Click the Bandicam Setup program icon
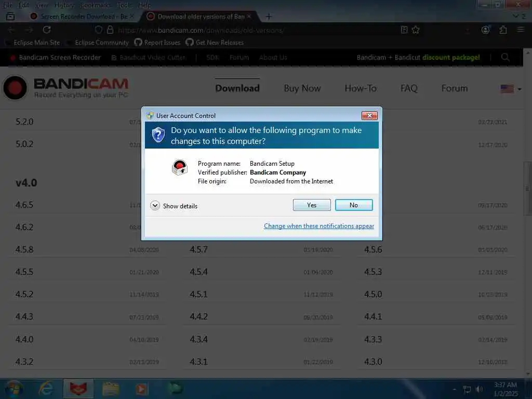 [179, 168]
